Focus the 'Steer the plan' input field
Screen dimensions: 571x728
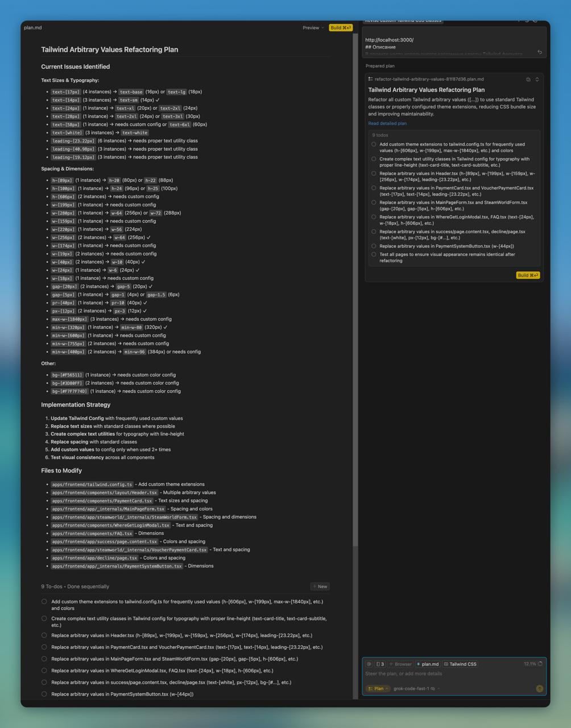(x=454, y=673)
